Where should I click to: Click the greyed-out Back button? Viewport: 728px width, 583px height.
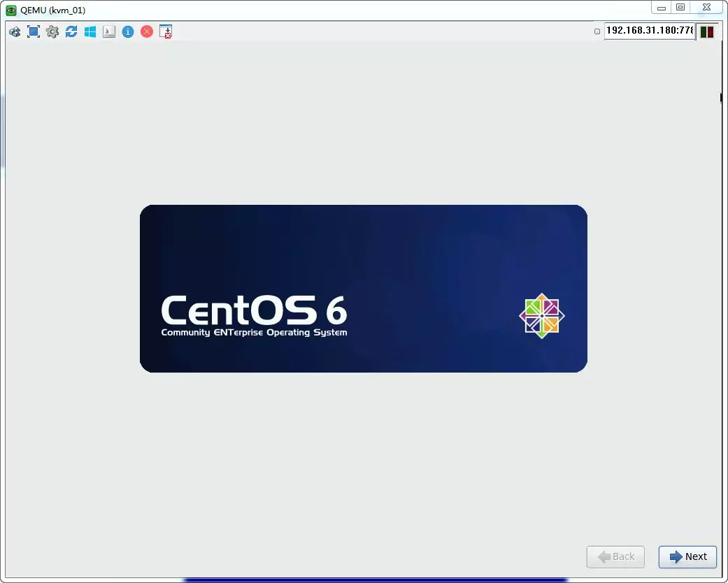pyautogui.click(x=615, y=556)
